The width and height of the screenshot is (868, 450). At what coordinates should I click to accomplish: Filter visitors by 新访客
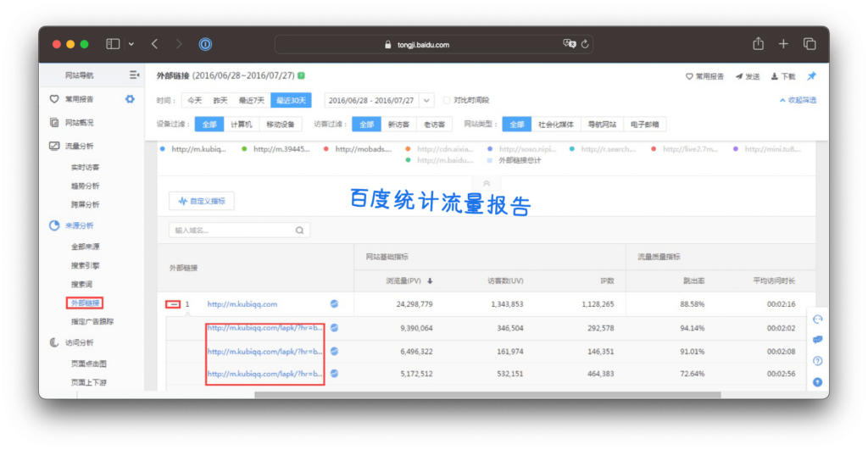(x=398, y=125)
